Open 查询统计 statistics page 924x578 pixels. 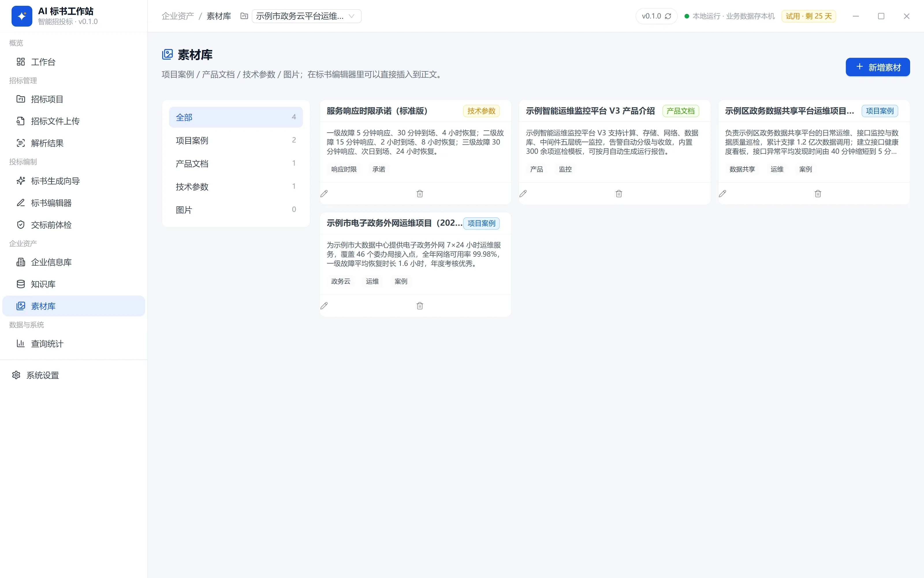74,344
